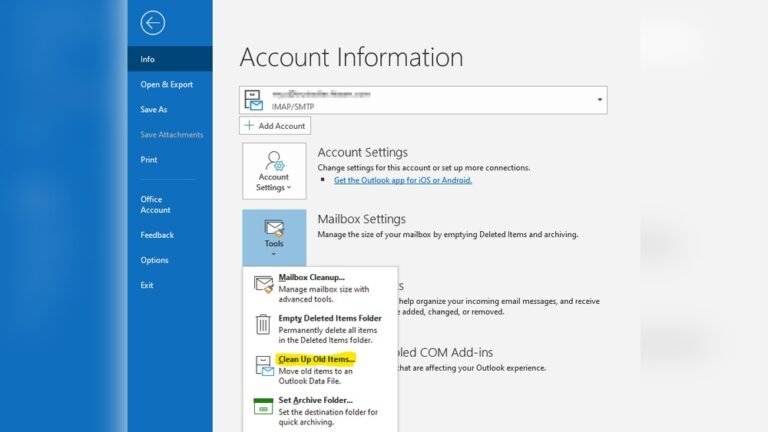This screenshot has height=432, width=768.
Task: Choose Clean Up Old Items option
Action: coord(320,369)
